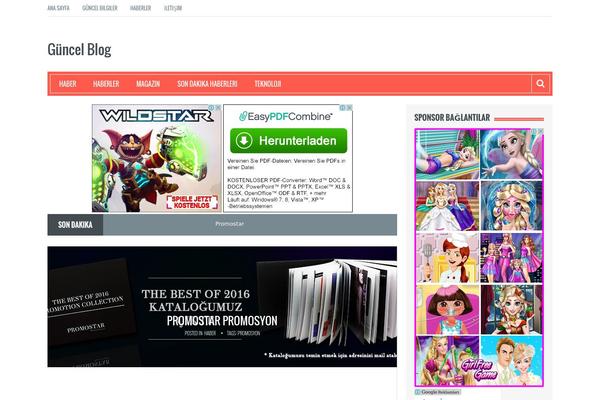Click the Google Reklamları label below the sidebar ad
Image resolution: width=600 pixels, height=400 pixels.
click(438, 392)
